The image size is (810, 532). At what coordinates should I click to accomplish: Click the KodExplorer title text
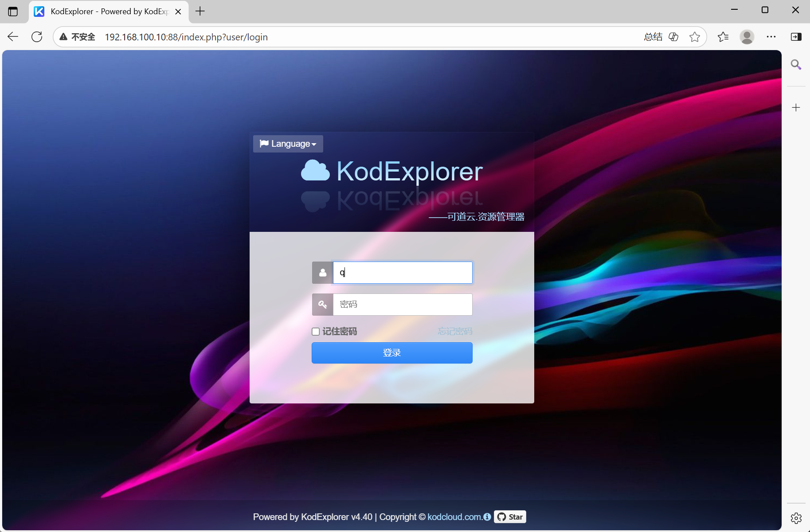coord(410,171)
